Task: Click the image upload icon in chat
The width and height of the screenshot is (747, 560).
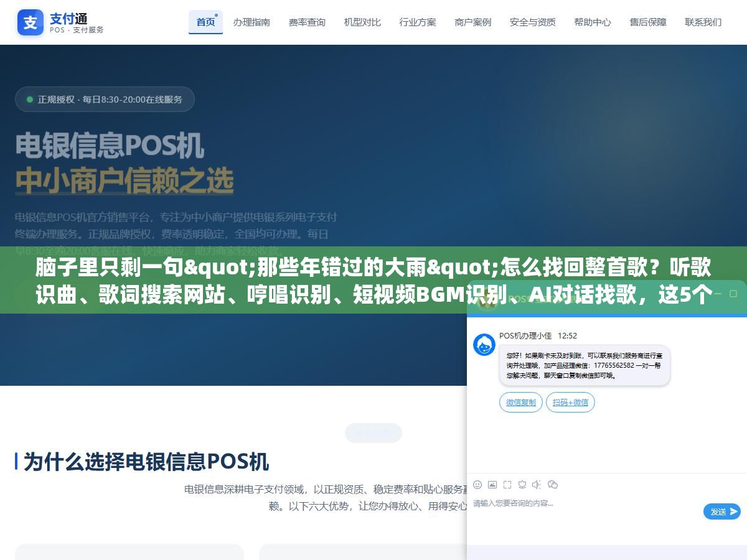Action: pyautogui.click(x=492, y=484)
